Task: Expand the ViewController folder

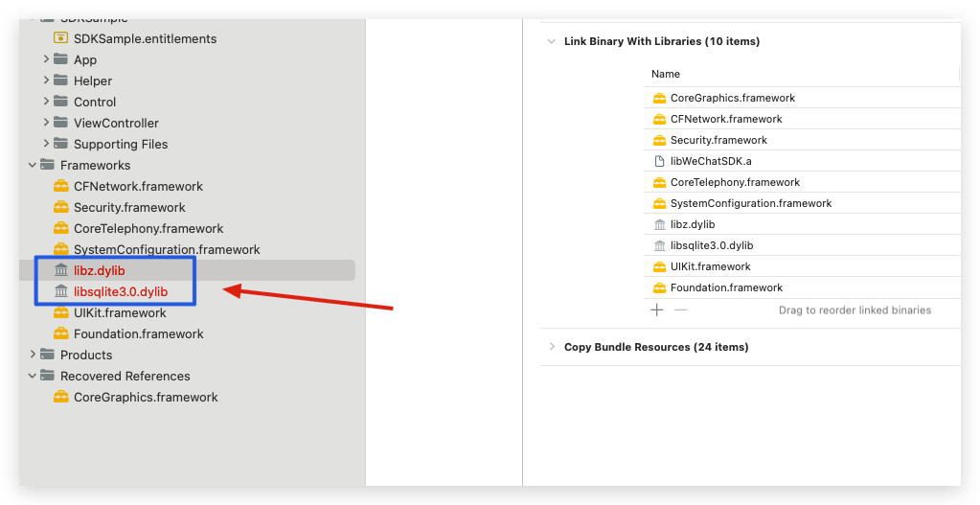Action: 46,123
